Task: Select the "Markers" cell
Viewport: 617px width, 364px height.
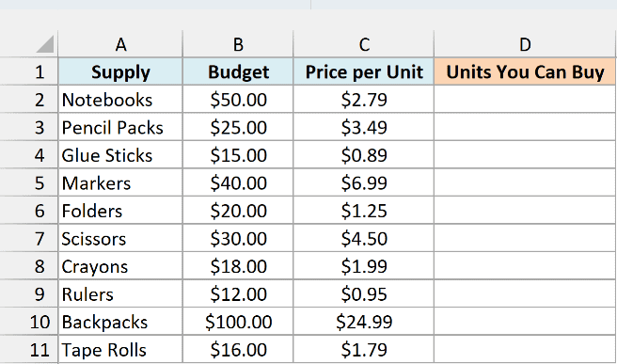Action: click(x=120, y=182)
